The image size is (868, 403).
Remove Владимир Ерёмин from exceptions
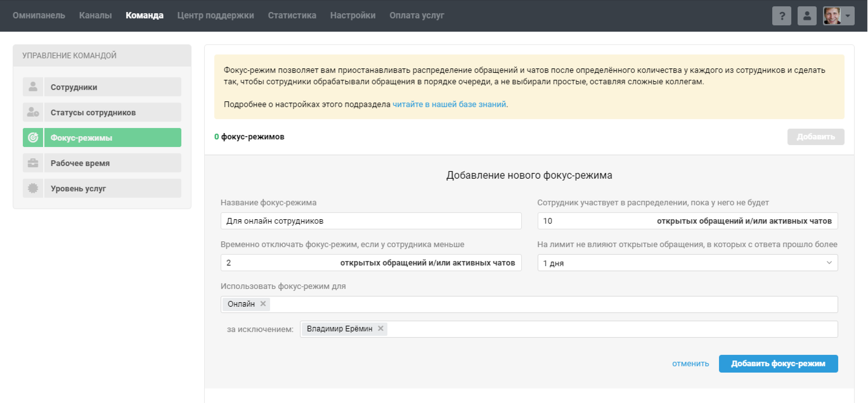tap(380, 329)
